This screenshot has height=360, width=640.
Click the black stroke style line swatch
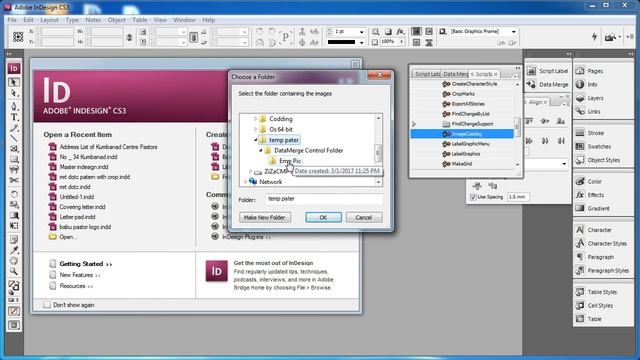341,42
